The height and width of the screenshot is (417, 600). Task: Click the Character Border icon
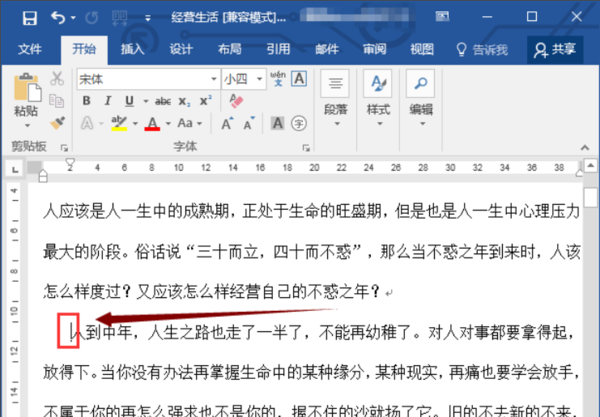pos(299,79)
